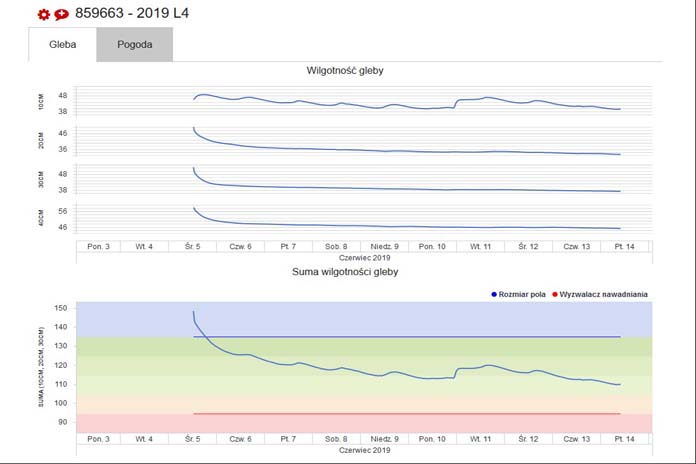
Task: Click the 90 value on the sum axis
Action: 63,422
